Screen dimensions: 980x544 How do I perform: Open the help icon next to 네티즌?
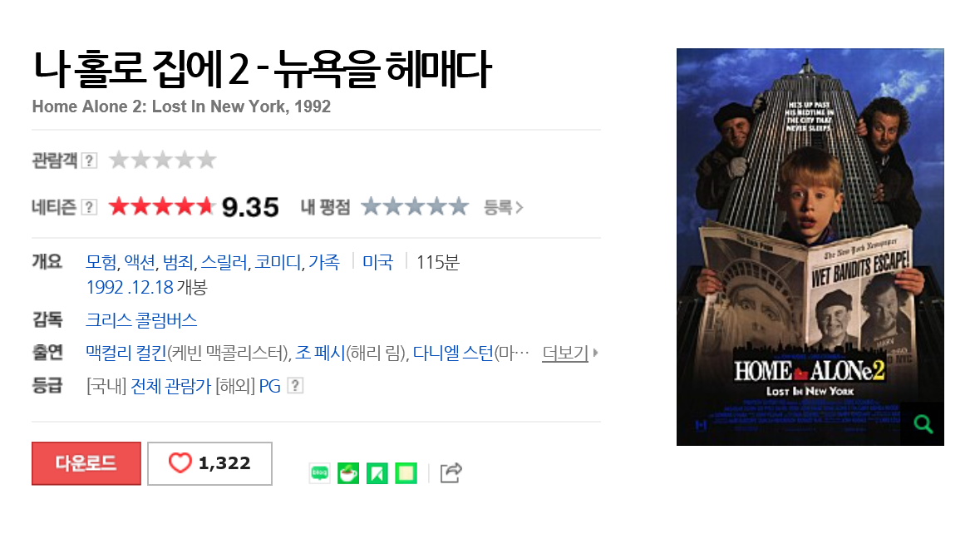point(90,207)
